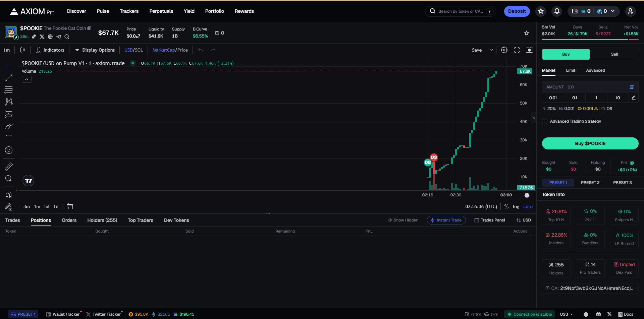Take a chart snapshot with camera icon
Image resolution: width=644 pixels, height=319 pixels.
[x=529, y=50]
